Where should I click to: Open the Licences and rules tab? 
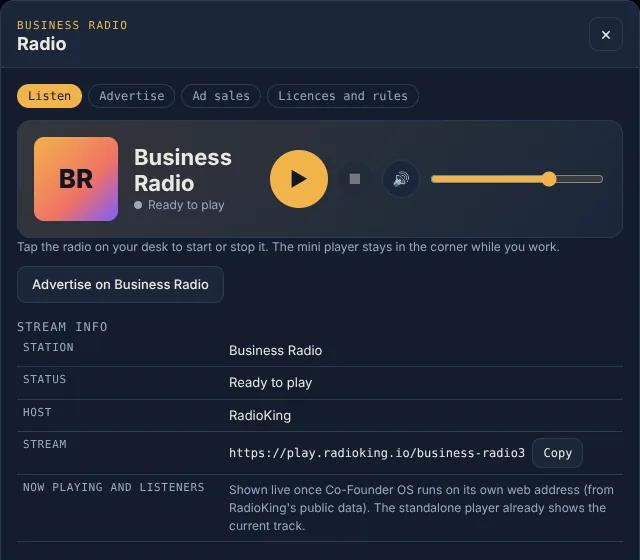click(x=343, y=96)
